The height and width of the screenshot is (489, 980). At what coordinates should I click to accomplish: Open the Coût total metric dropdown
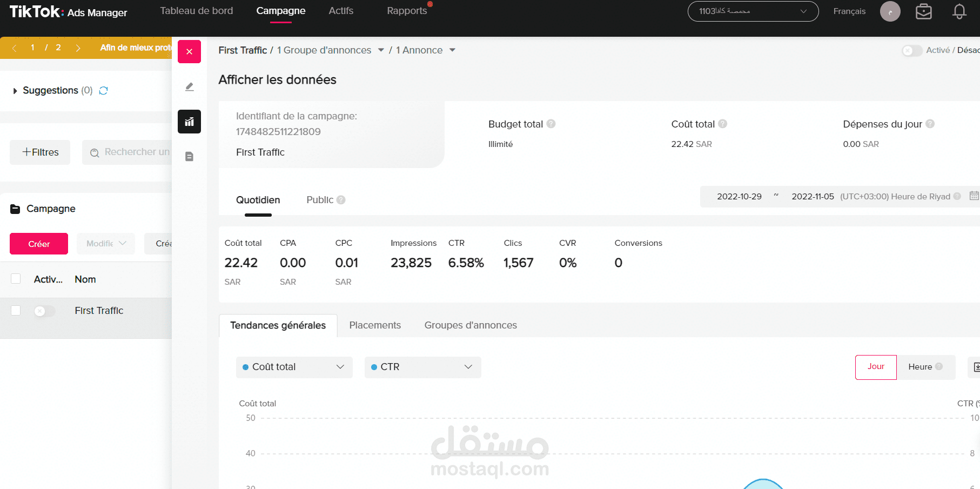point(294,367)
